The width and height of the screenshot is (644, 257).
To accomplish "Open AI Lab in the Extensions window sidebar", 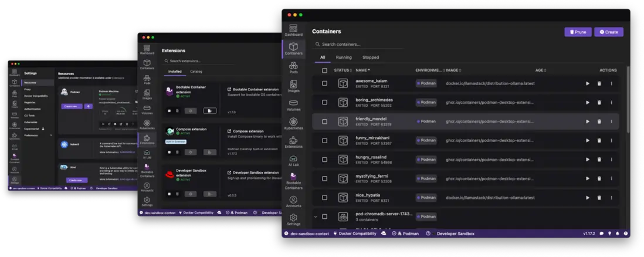I will (x=147, y=154).
